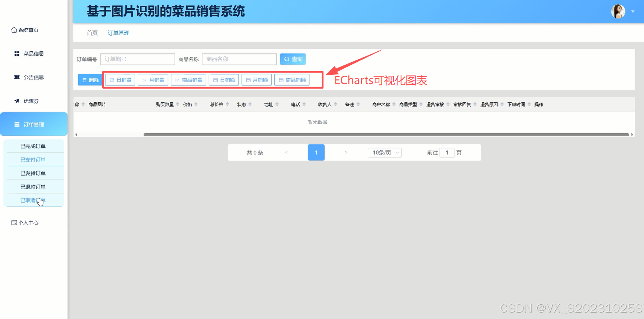The image size is (644, 319).
Task: Open the 日销量 chart
Action: tap(120, 80)
